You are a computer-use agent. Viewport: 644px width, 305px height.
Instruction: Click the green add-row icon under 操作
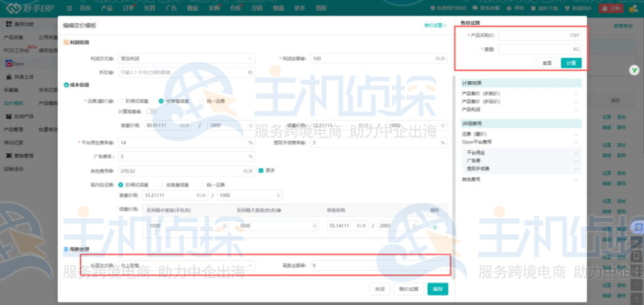[x=435, y=226]
